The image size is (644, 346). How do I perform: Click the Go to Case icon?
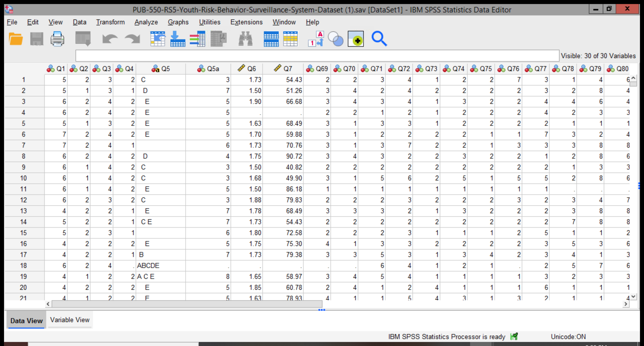click(158, 39)
